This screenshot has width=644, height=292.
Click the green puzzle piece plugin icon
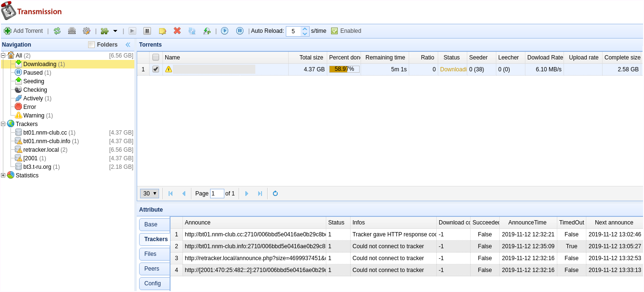tap(104, 31)
